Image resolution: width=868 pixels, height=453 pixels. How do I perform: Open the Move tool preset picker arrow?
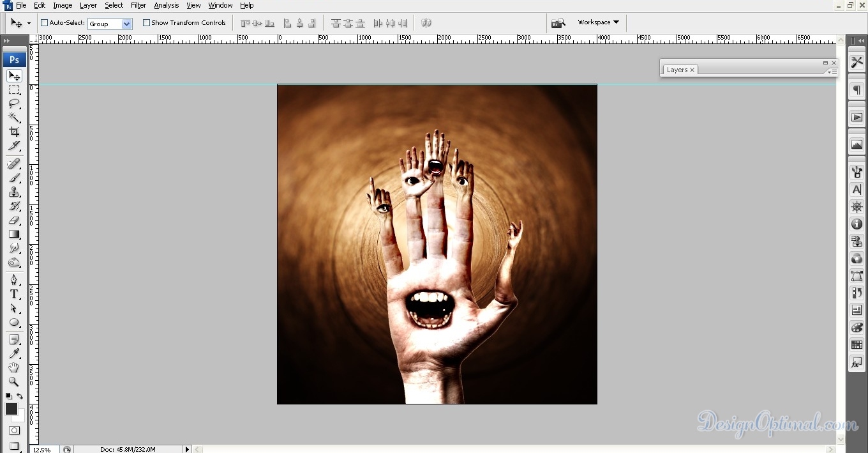pyautogui.click(x=29, y=23)
